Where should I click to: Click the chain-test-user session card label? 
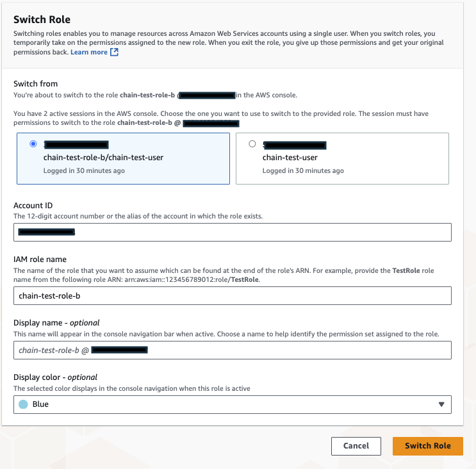pos(290,158)
